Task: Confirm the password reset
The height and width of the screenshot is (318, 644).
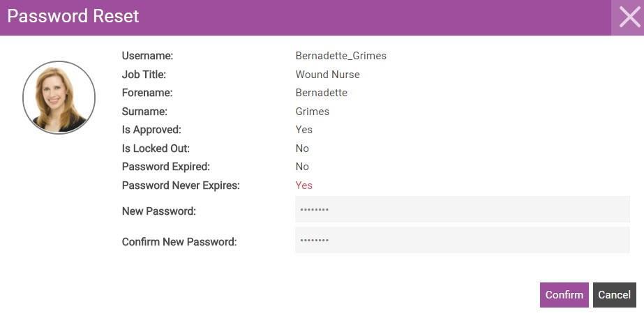Action: (x=564, y=294)
